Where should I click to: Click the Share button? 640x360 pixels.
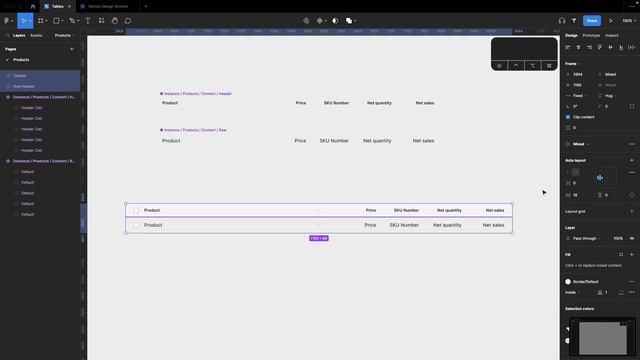tap(592, 20)
